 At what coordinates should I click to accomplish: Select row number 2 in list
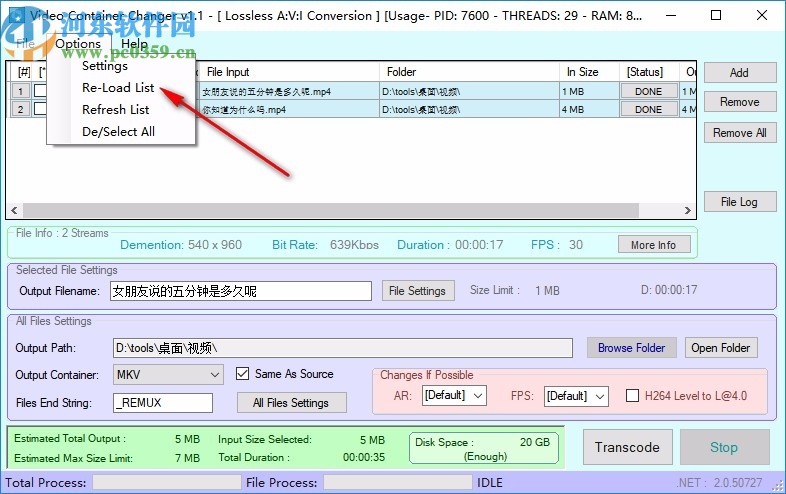21,109
